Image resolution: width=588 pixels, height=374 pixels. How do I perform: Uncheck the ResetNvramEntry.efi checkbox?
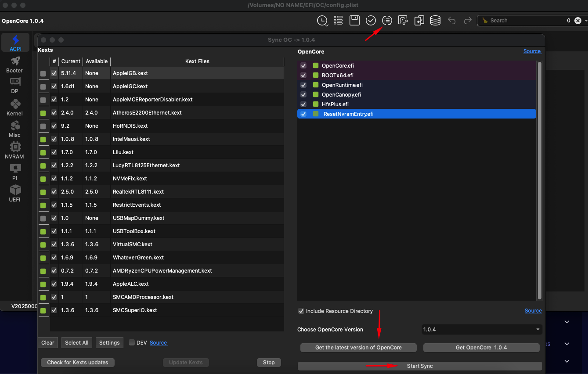303,114
